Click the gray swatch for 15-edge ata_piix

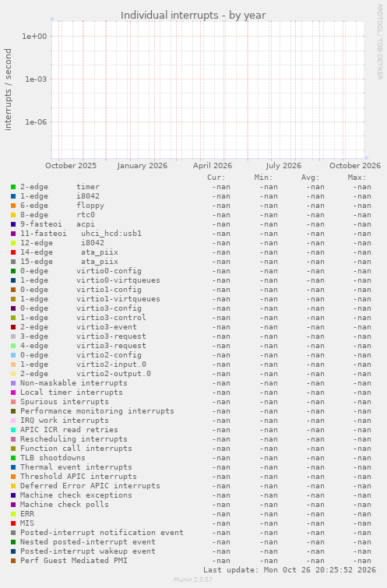point(13,262)
